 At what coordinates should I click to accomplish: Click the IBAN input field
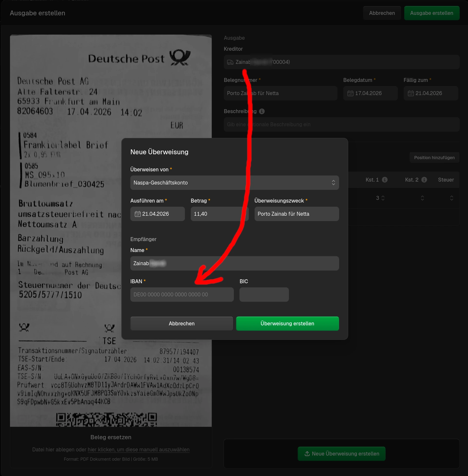click(x=182, y=295)
